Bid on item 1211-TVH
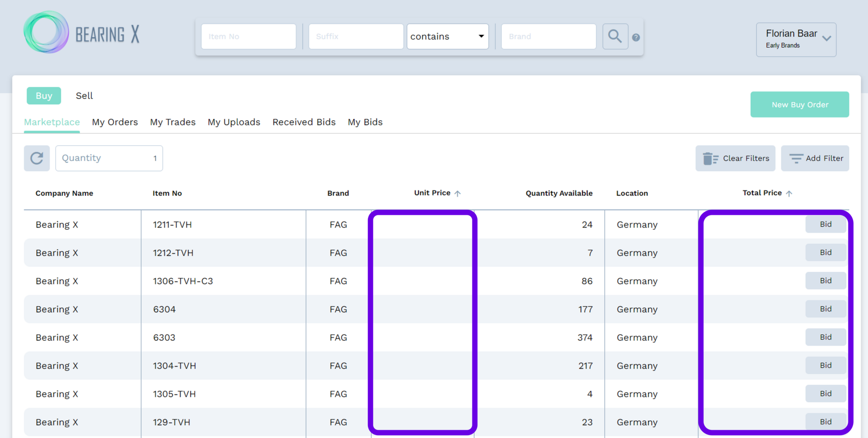868x438 pixels. click(826, 224)
